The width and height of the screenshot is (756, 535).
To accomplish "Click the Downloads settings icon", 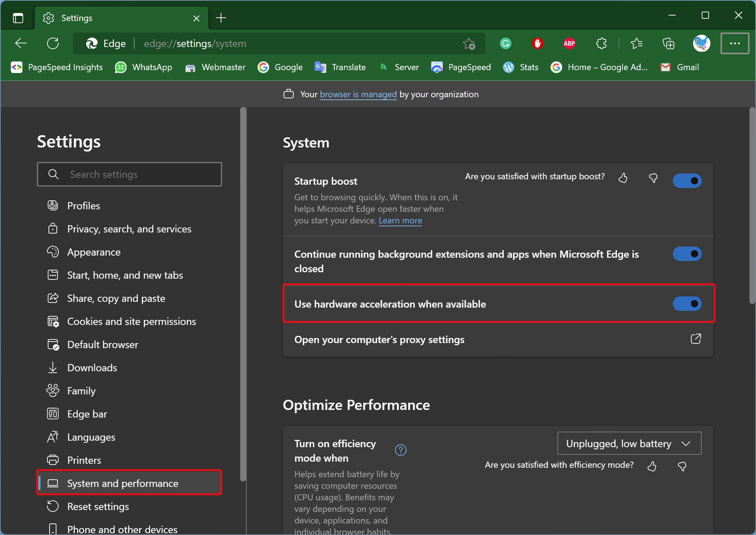I will pos(52,367).
